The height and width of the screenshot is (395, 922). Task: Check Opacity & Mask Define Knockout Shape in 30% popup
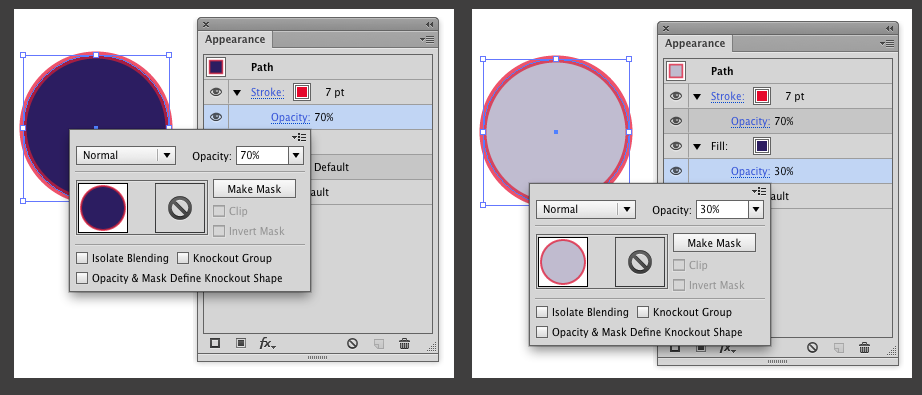542,332
